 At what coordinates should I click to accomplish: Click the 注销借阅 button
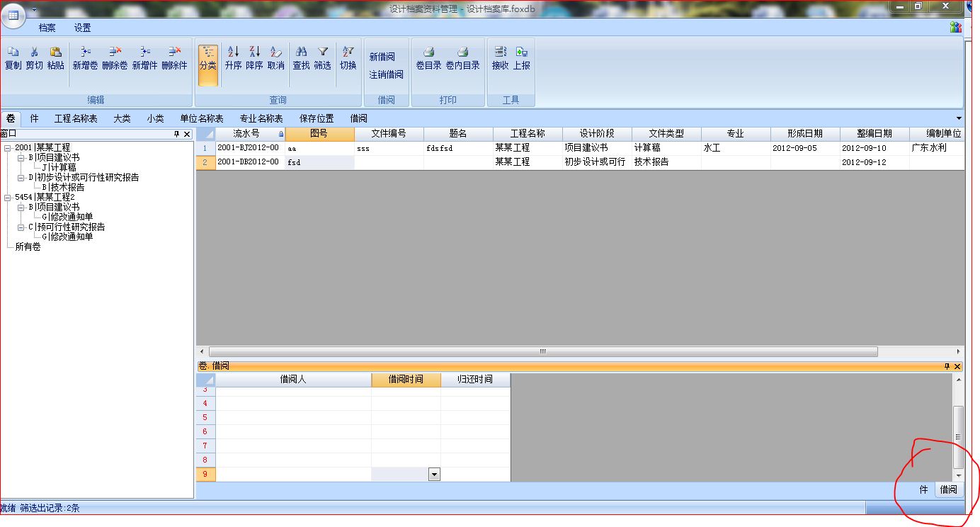click(x=386, y=74)
